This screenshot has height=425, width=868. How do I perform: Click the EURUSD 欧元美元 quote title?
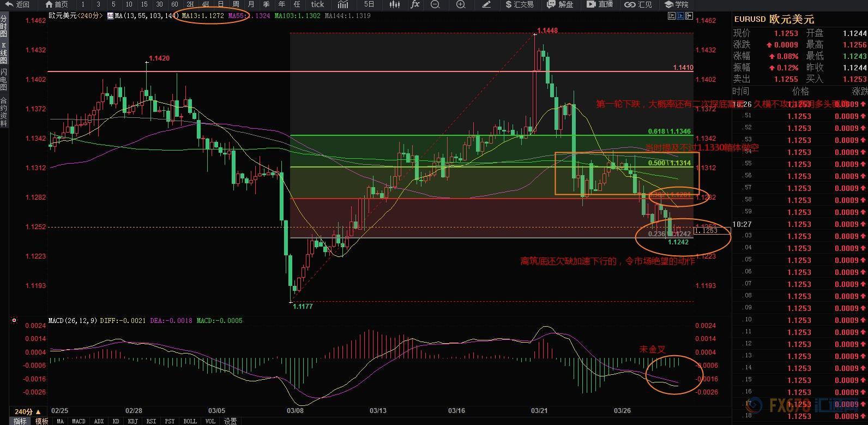774,19
